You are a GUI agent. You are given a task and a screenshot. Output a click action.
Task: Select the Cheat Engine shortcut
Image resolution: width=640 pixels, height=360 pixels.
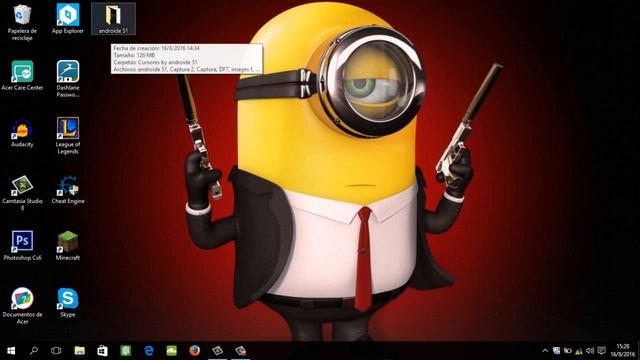pos(68,189)
